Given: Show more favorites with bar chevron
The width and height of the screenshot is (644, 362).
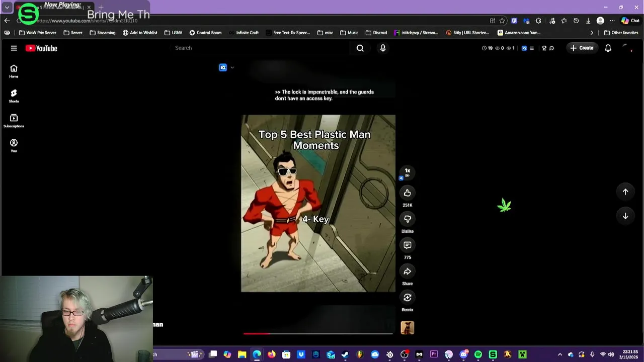Looking at the screenshot, I should [592, 33].
